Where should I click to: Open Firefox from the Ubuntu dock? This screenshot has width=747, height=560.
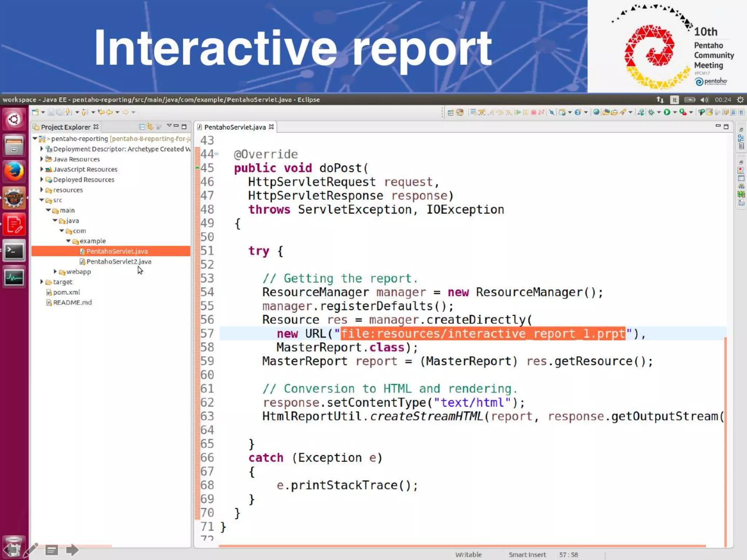14,171
